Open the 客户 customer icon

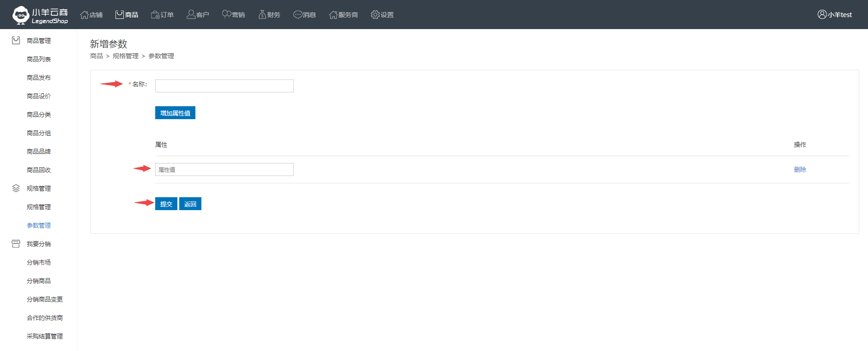tap(191, 15)
